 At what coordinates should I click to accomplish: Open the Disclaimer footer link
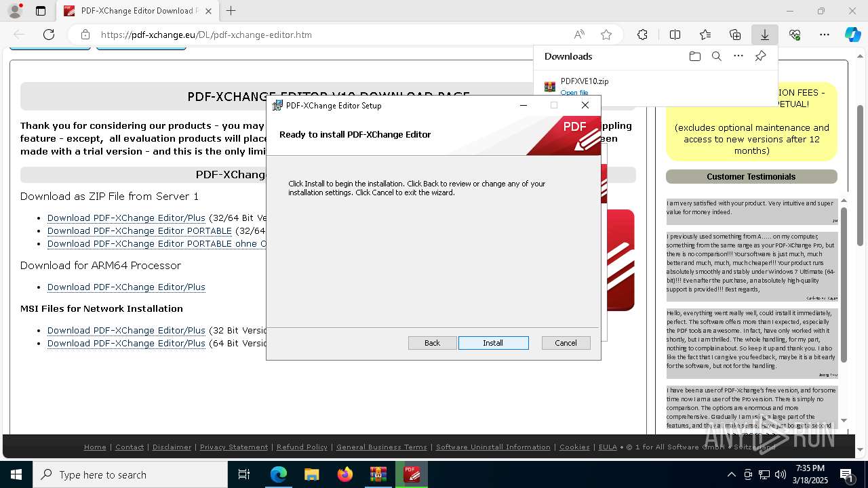pos(172,447)
